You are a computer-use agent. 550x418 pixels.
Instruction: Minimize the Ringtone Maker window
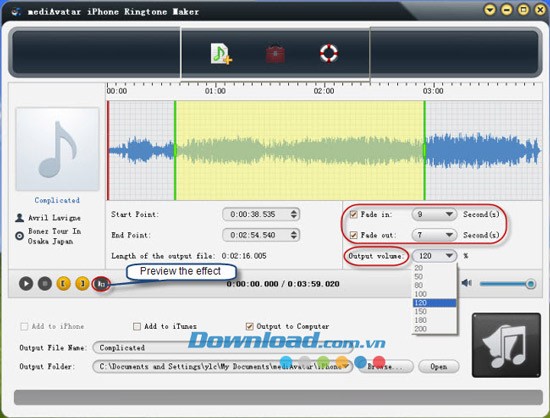507,9
